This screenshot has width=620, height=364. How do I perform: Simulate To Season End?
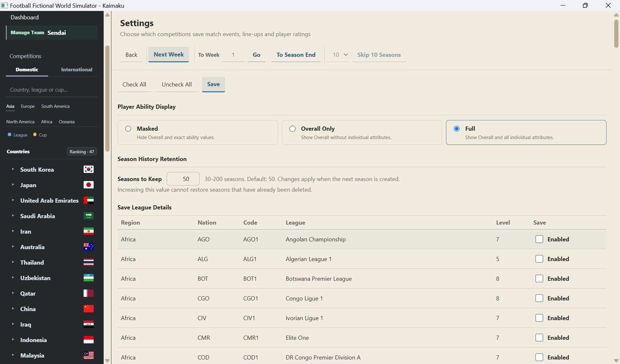pos(296,55)
